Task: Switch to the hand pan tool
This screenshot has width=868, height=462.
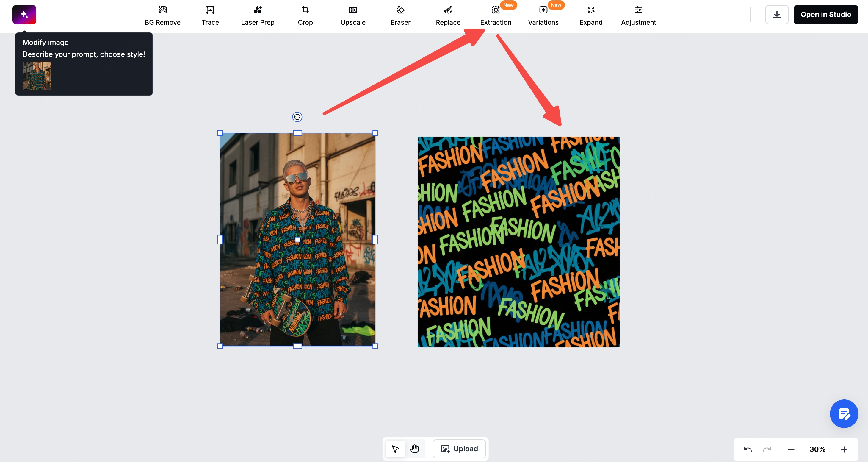Action: coord(414,449)
